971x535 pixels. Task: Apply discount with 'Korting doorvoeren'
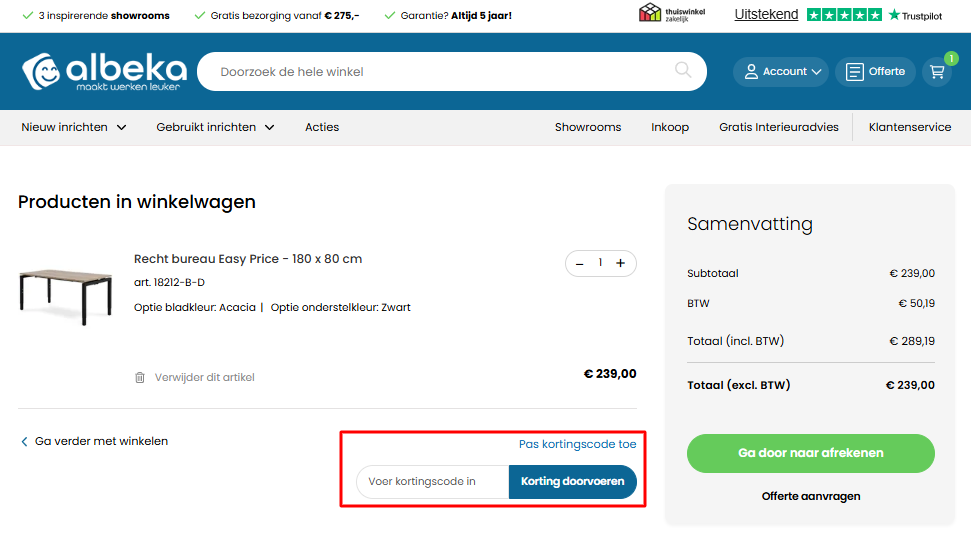click(572, 482)
